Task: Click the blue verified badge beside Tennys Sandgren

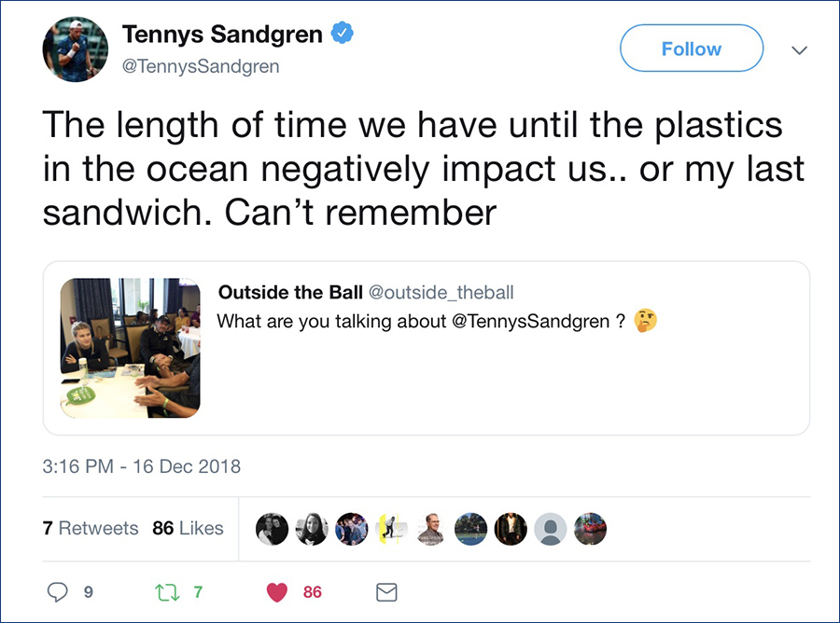Action: (x=343, y=34)
